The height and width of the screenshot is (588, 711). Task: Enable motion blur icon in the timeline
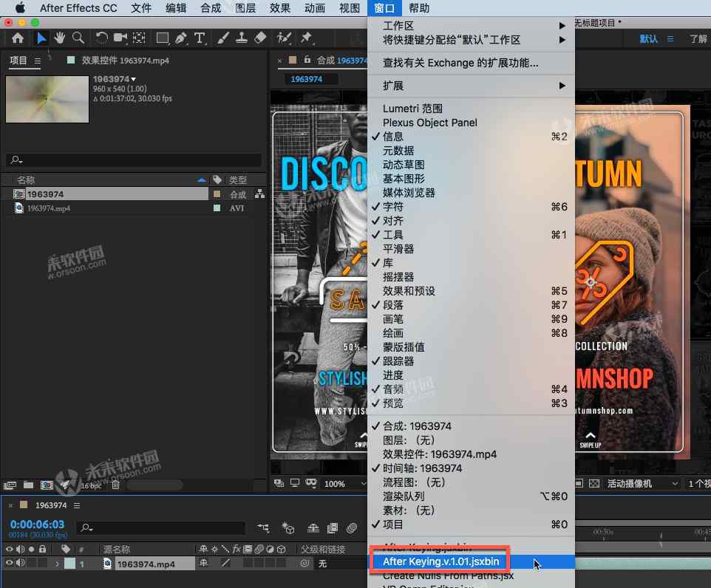pyautogui.click(x=352, y=527)
